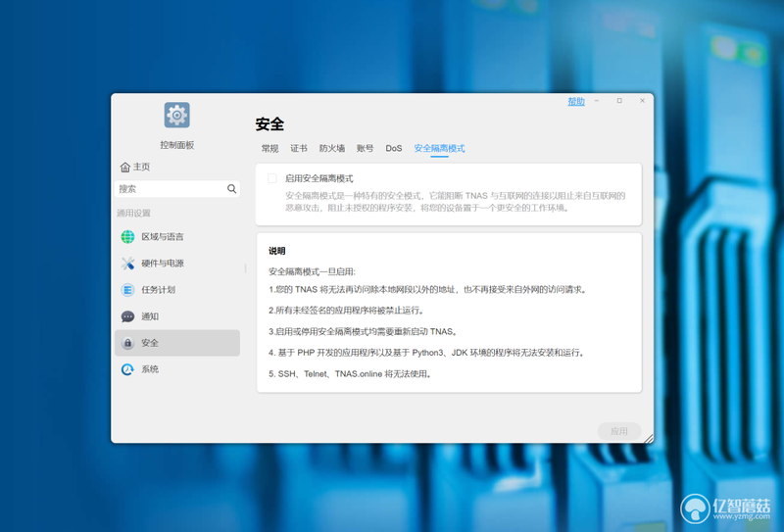Screen dimensions: 784x532
Task: Minimize the control panel window
Action: tap(597, 101)
